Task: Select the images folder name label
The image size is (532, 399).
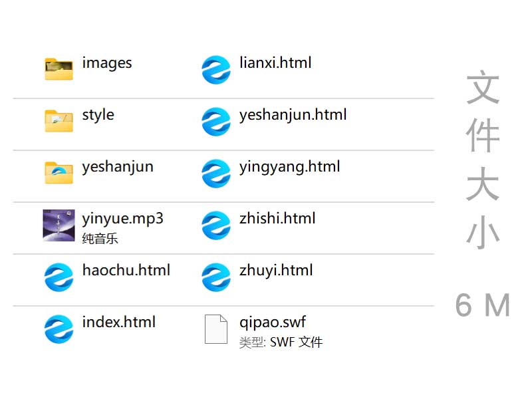Action: (107, 63)
